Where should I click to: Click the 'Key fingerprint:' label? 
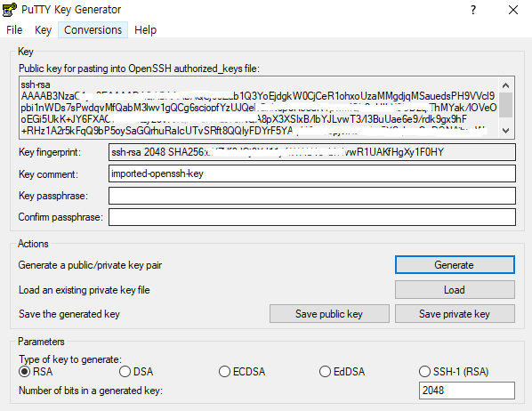pos(50,152)
